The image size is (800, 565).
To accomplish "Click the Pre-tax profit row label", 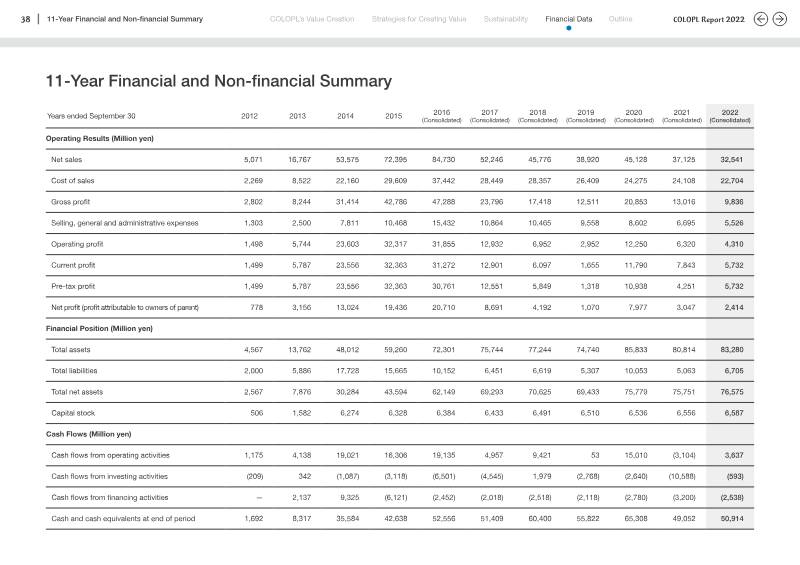I will click(73, 286).
